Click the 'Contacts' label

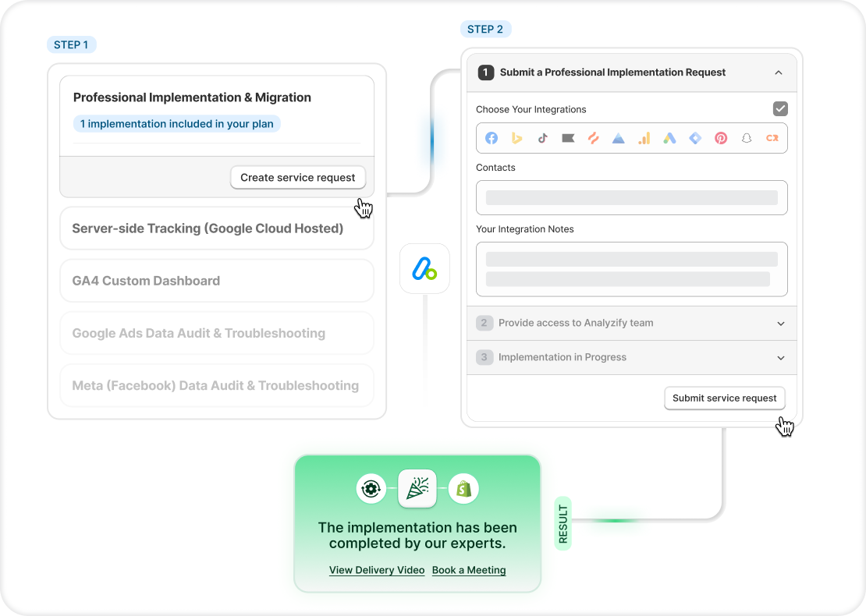(495, 167)
